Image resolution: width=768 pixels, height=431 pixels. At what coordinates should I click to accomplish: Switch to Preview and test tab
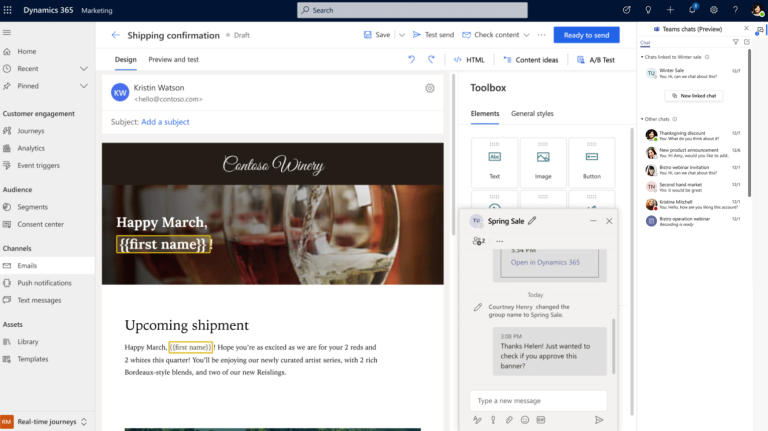(x=173, y=59)
